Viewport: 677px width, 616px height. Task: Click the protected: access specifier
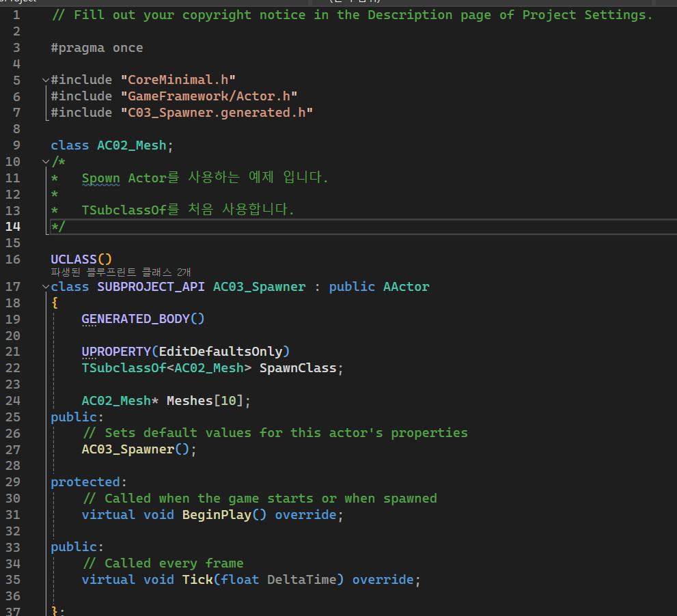(89, 482)
